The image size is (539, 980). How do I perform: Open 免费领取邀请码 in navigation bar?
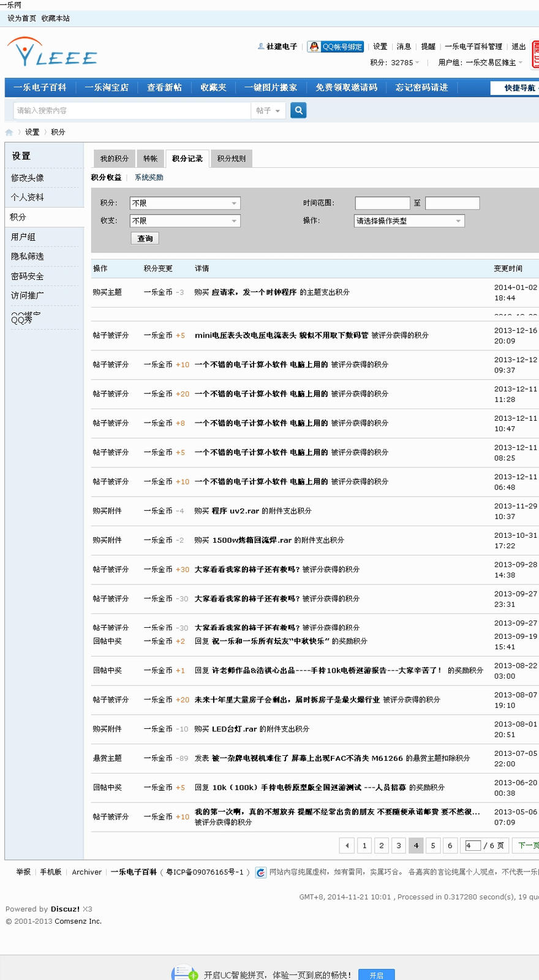tap(347, 88)
